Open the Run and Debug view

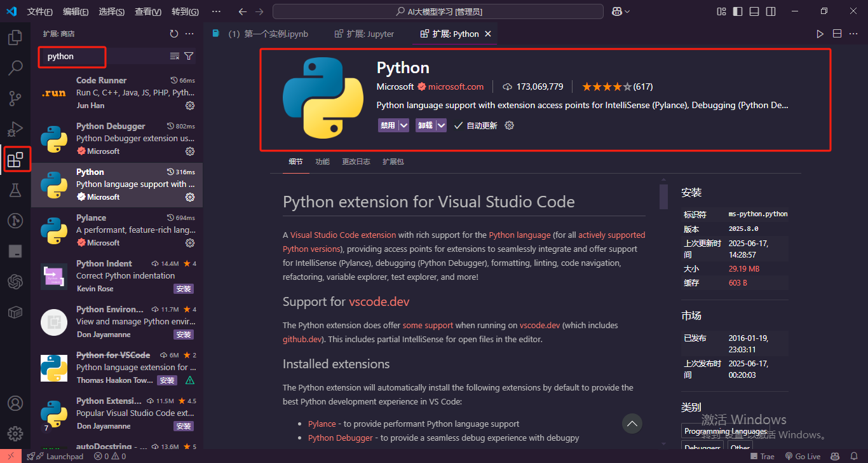coord(15,128)
